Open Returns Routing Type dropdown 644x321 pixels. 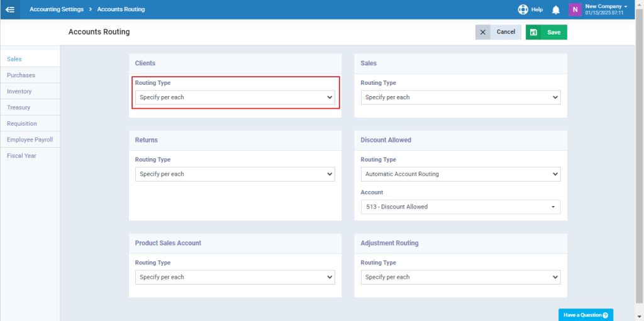tap(235, 174)
